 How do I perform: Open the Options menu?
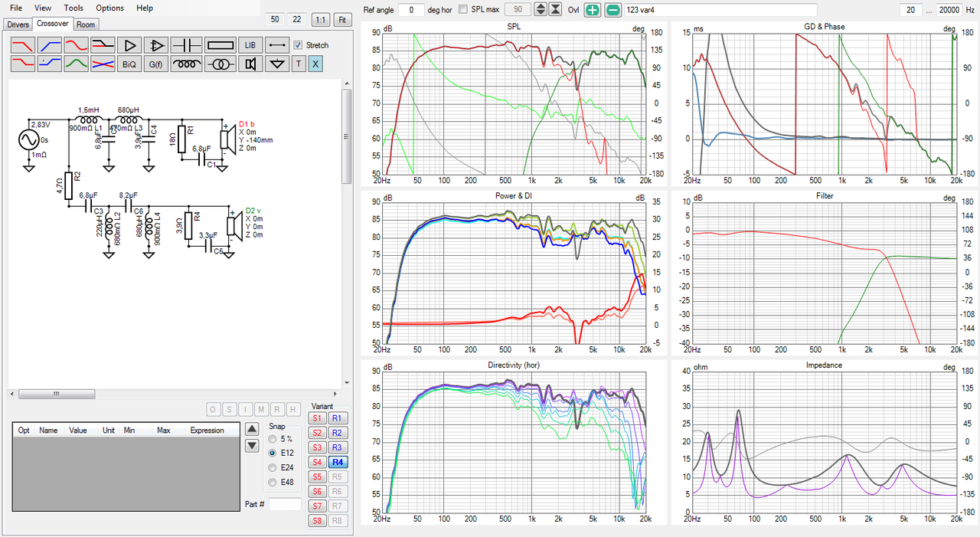point(109,8)
